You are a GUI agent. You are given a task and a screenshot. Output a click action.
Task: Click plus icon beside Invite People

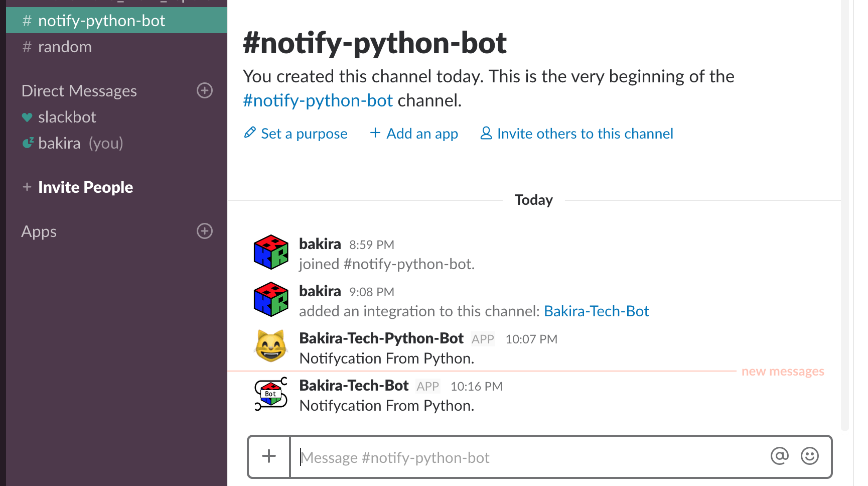(x=27, y=187)
